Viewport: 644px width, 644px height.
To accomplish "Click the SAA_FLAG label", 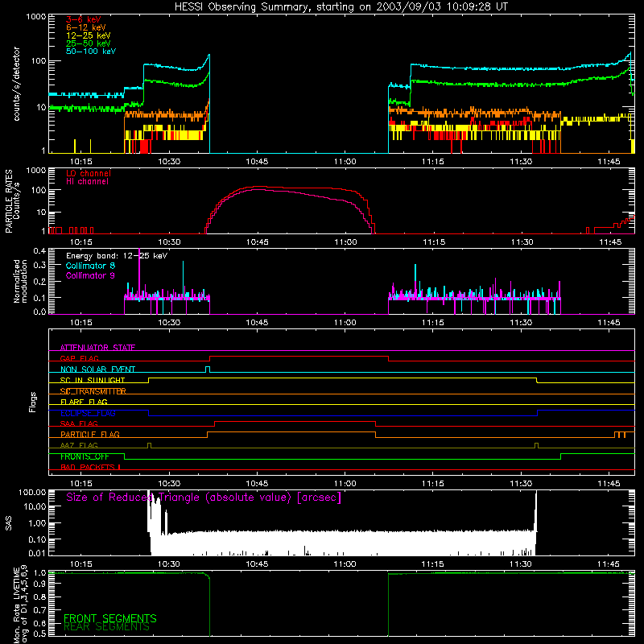I will coord(79,423).
